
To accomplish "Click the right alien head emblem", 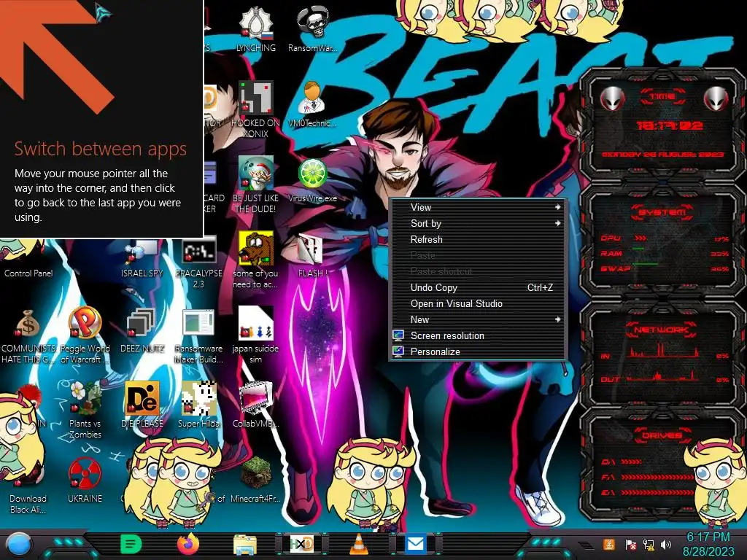I will [716, 99].
